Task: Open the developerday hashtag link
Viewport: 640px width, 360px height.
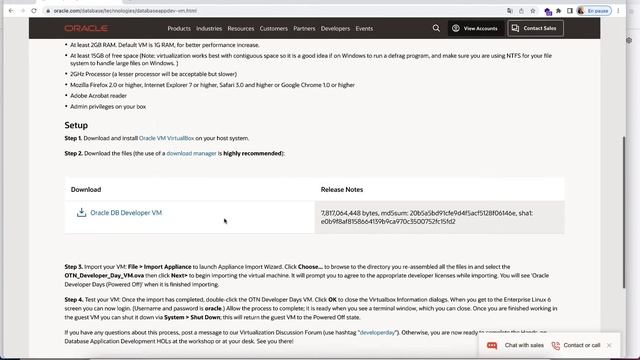Action: 378,333
